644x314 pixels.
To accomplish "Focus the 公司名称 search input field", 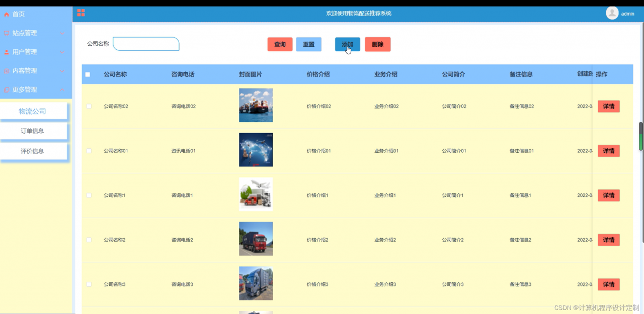I will pos(146,44).
